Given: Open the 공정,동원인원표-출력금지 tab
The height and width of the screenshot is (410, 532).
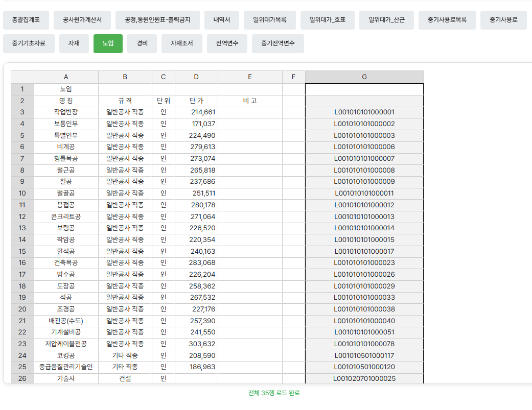Looking at the screenshot, I should (157, 20).
